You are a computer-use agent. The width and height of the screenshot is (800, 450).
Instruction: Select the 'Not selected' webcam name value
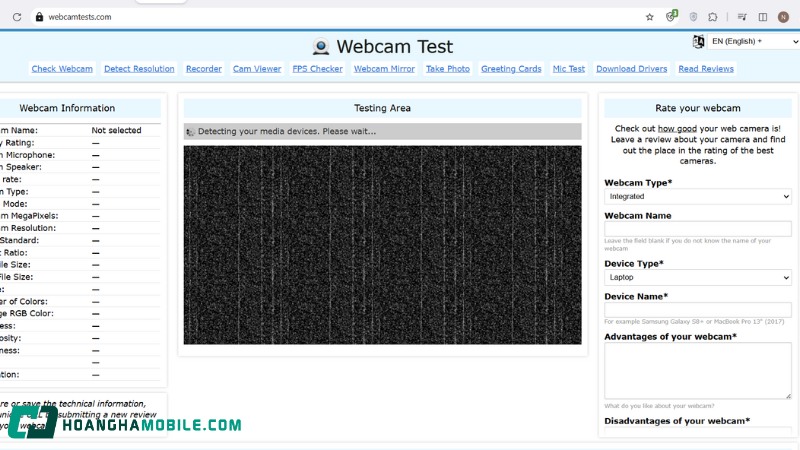click(x=116, y=131)
